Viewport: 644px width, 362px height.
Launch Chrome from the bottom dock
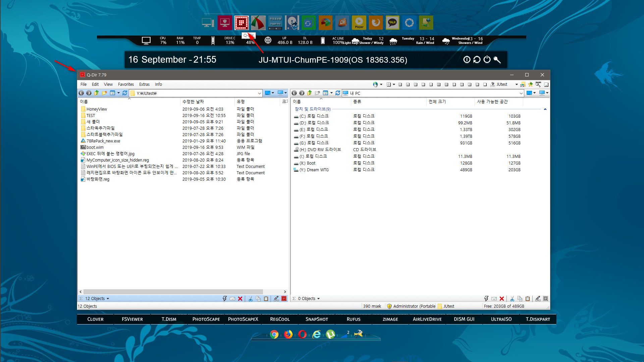click(274, 334)
